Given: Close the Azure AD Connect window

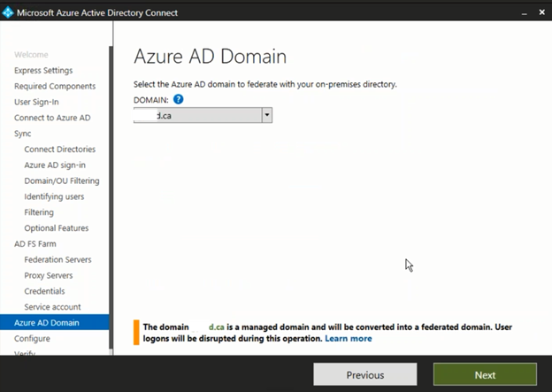Looking at the screenshot, I should (x=541, y=12).
